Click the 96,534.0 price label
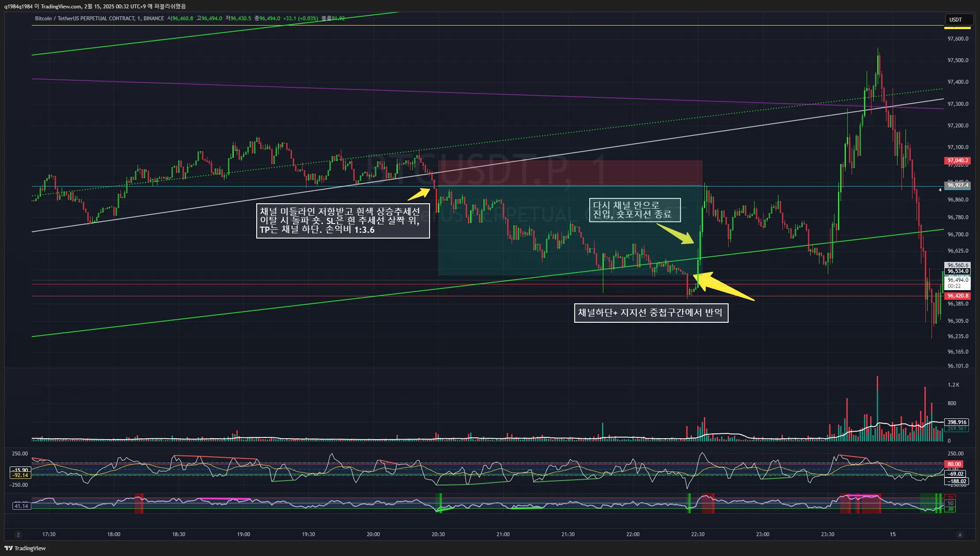This screenshot has width=980, height=556. (957, 271)
